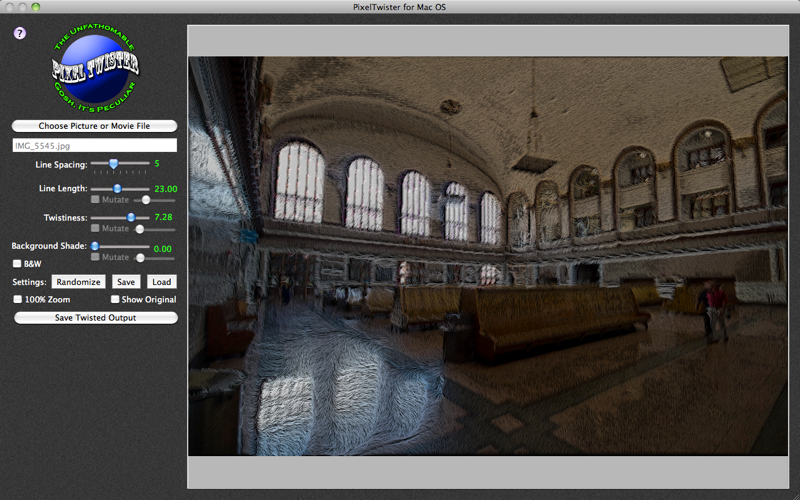Click the Load settings button
The image size is (800, 500).
pos(162,282)
